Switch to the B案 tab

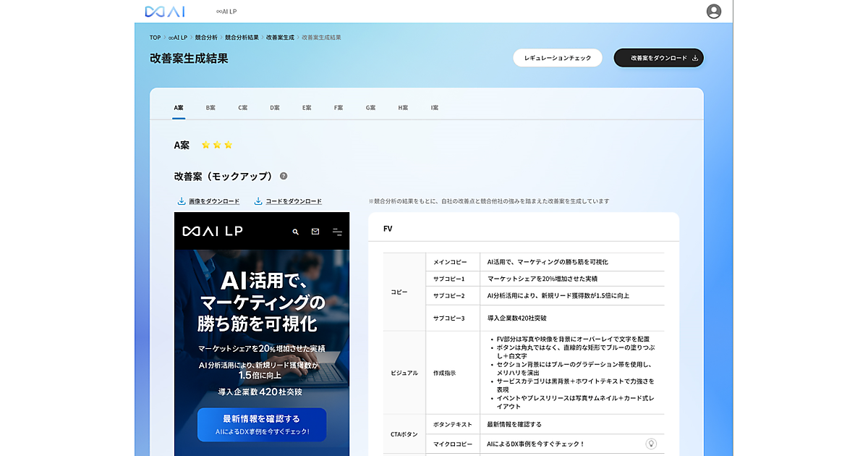[210, 108]
